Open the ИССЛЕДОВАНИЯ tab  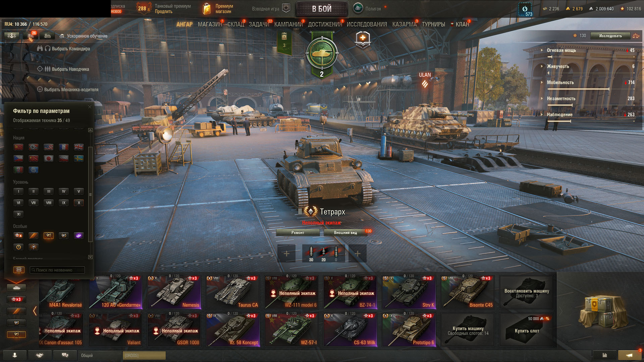(x=367, y=24)
